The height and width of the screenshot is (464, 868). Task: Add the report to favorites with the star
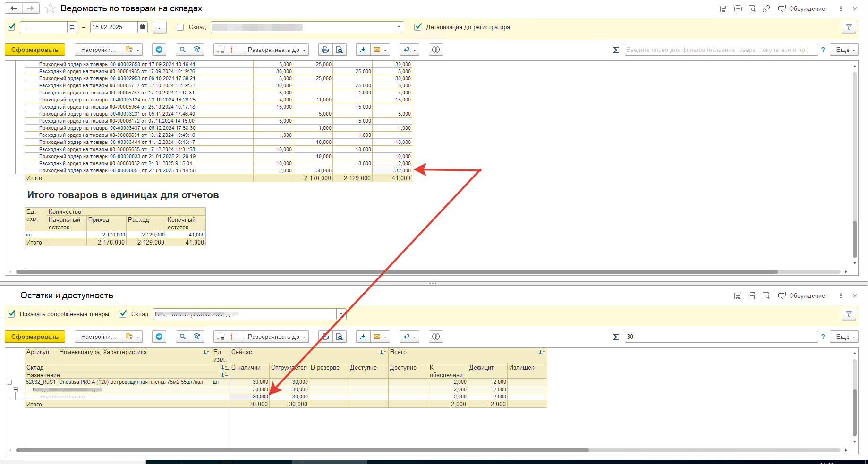(50, 8)
